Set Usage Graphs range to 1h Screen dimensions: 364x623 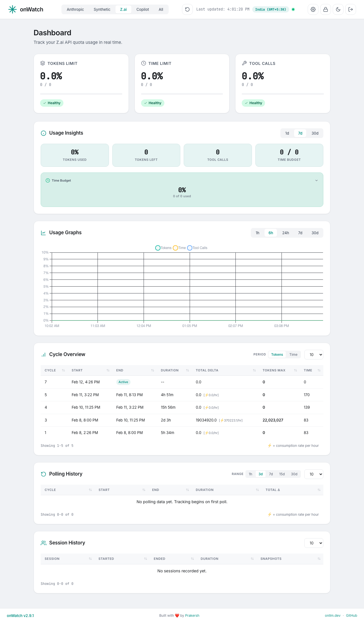(x=257, y=233)
